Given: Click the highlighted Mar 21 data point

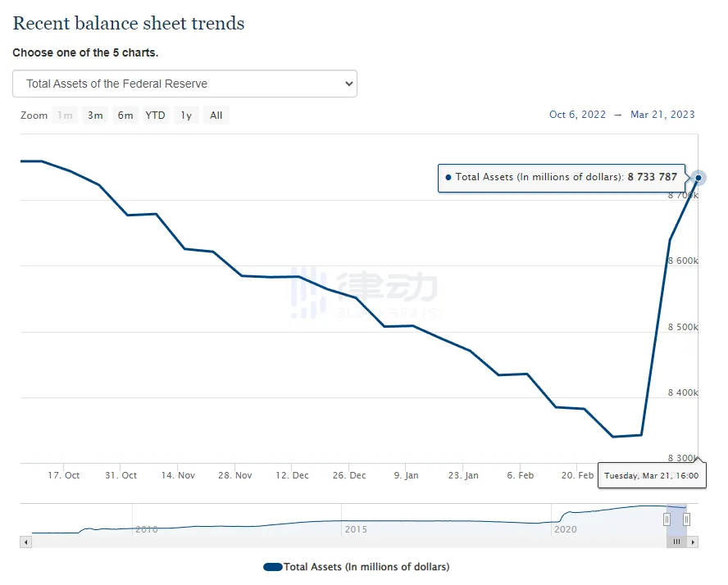Looking at the screenshot, I should [698, 178].
